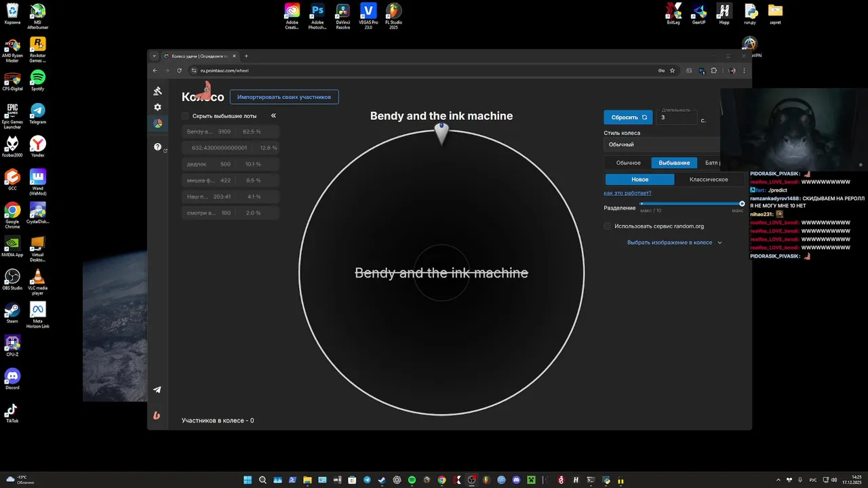Open Chrome extensions puzzle icon
This screenshot has height=488, width=868.
(713, 70)
